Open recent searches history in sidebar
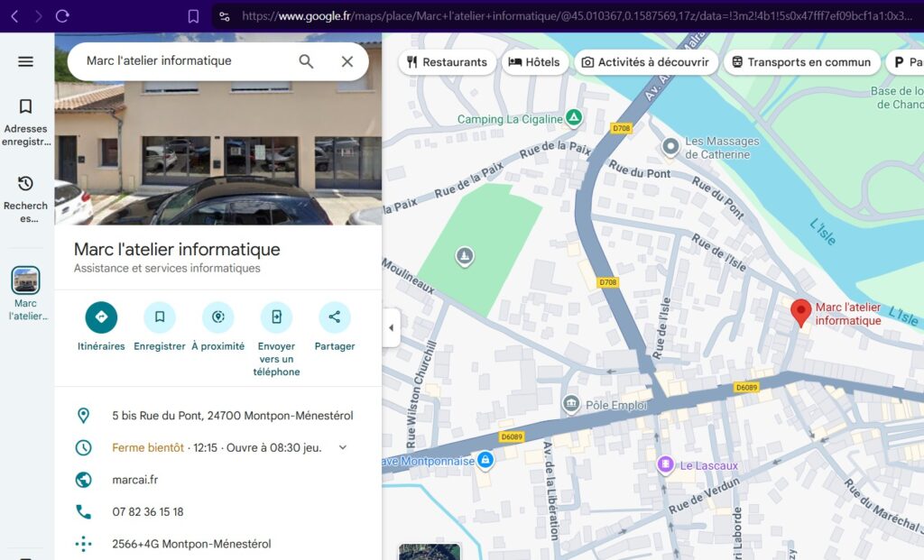The image size is (924, 560). pyautogui.click(x=26, y=199)
